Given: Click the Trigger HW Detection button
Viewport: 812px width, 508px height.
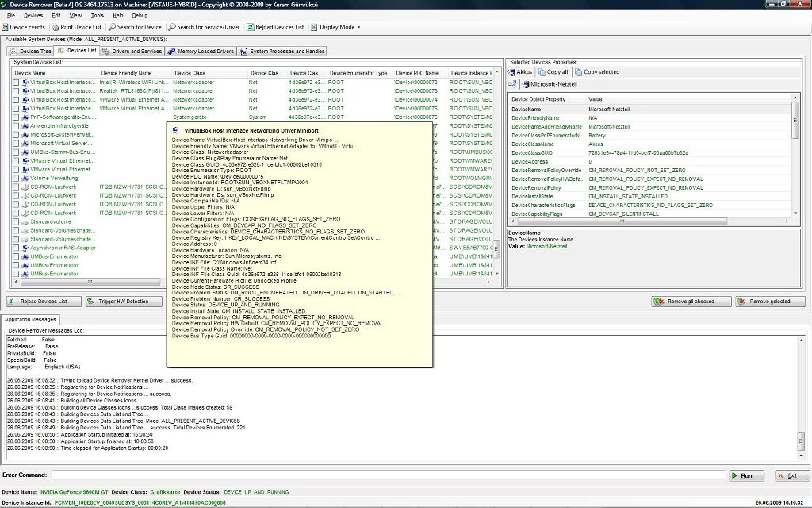Looking at the screenshot, I should click(124, 301).
